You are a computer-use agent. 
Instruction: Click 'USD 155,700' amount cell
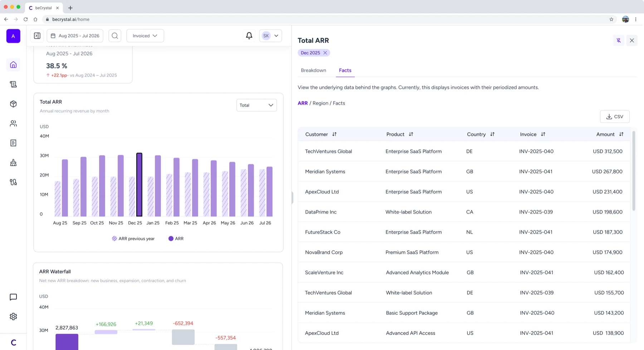click(609, 293)
